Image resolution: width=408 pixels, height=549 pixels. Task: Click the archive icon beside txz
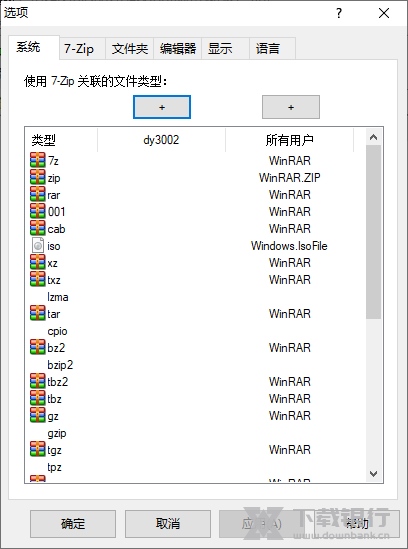click(x=37, y=280)
